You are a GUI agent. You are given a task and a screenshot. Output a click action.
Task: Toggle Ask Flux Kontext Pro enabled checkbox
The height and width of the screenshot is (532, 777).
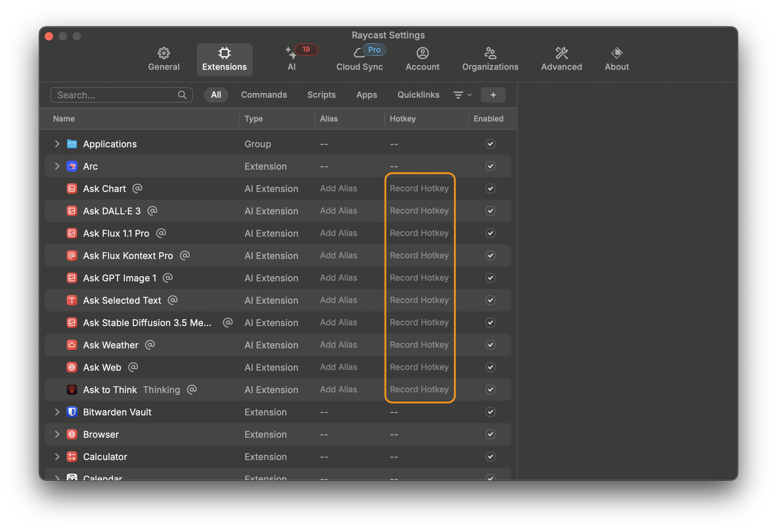click(490, 256)
